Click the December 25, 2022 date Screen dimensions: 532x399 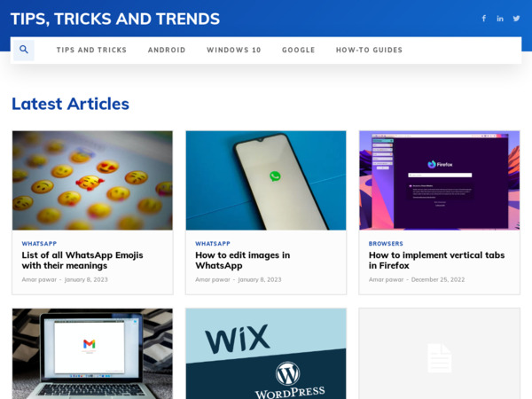coord(438,279)
